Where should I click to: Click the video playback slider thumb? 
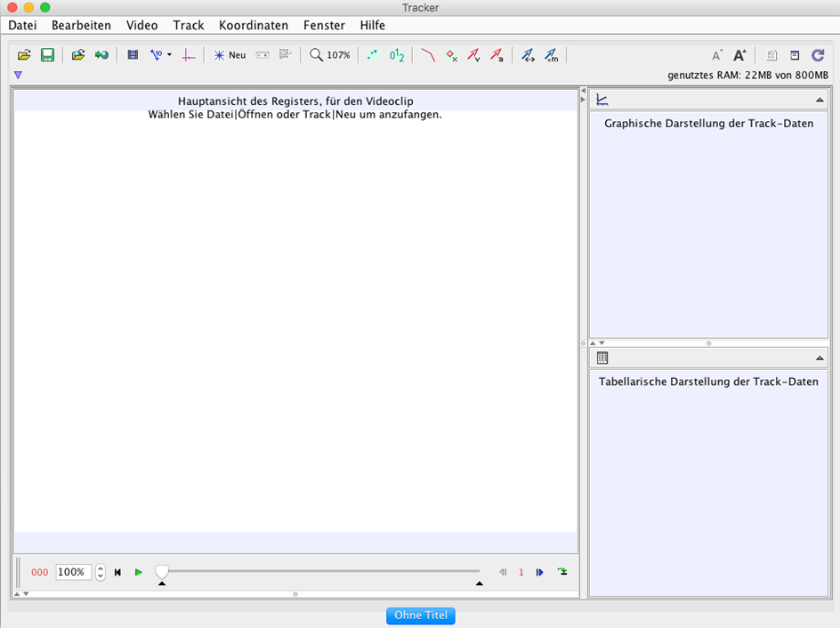coord(161,571)
